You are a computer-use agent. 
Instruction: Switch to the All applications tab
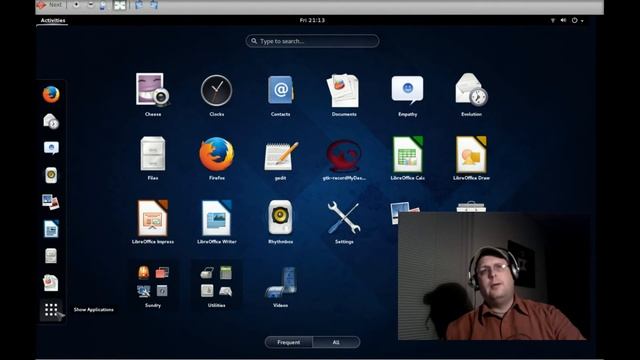(336, 342)
